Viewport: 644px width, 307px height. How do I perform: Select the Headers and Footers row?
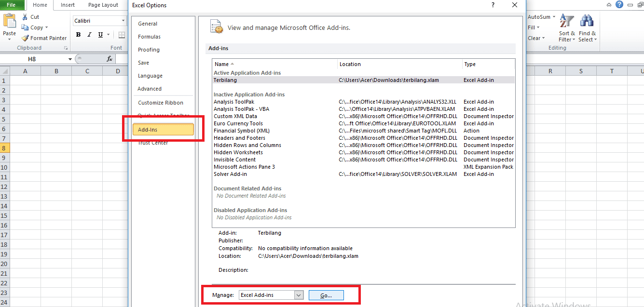coord(364,138)
